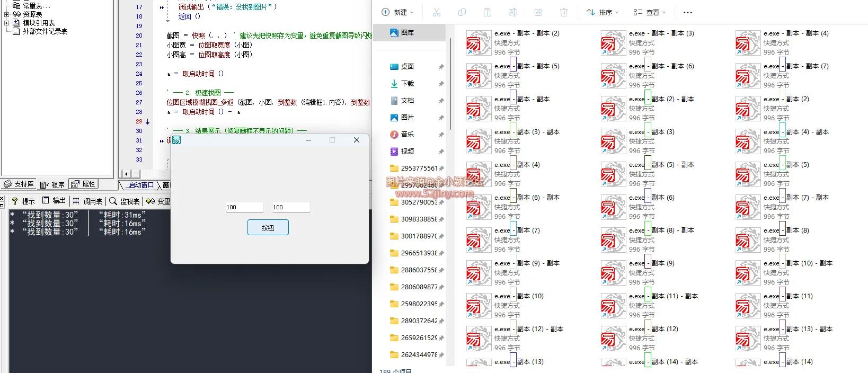Switch to the 属性 panel tab

tap(83, 184)
